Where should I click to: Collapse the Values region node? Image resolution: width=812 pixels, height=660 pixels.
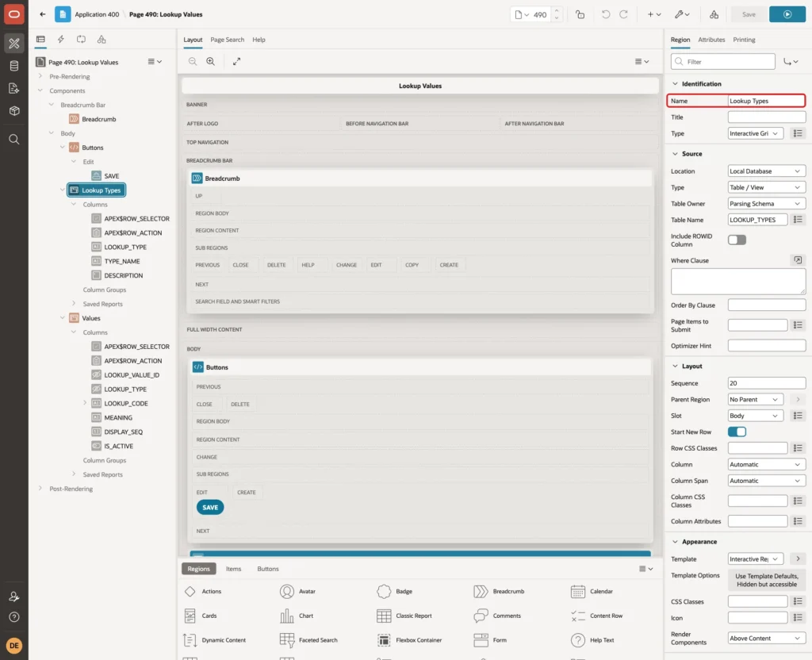click(63, 317)
